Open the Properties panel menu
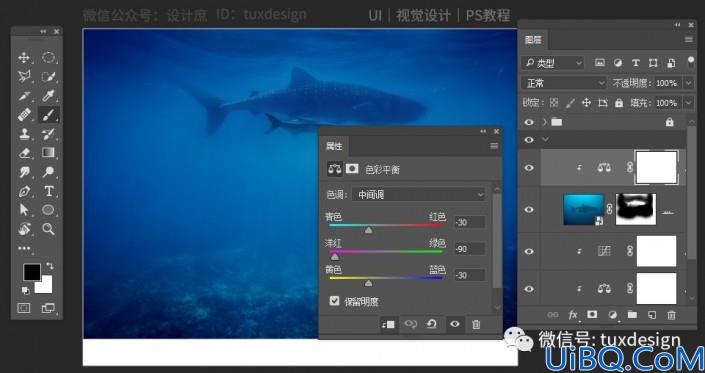The height and width of the screenshot is (373, 705). (x=494, y=146)
